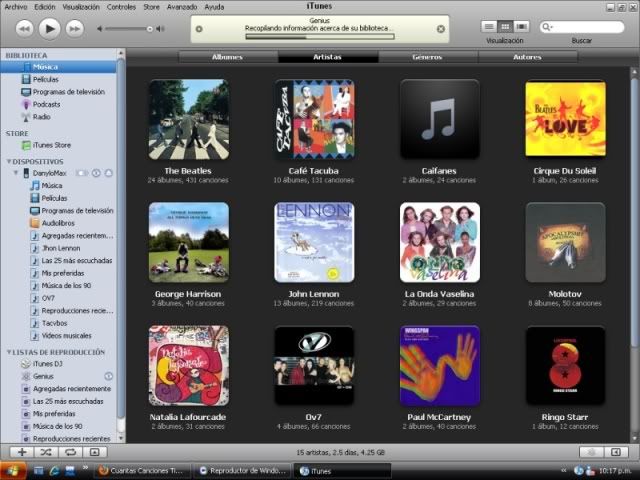Screen dimensions: 640x480
Task: Skip to the next track
Action: point(75,29)
